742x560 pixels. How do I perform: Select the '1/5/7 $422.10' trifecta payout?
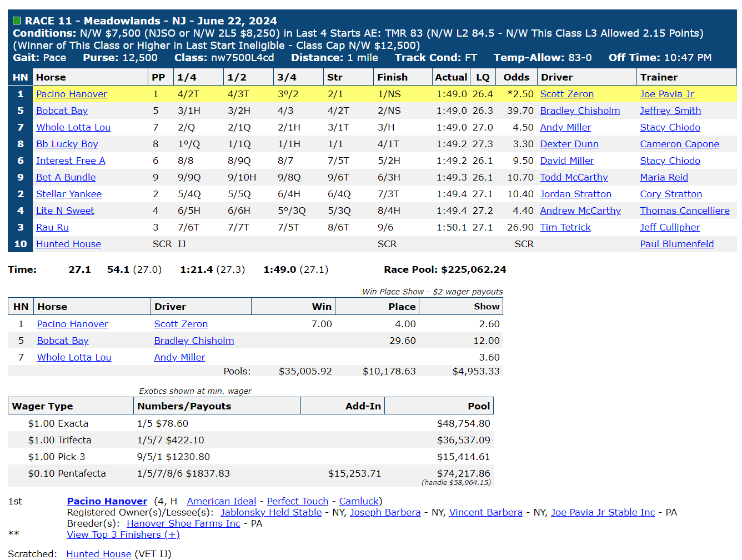pos(171,440)
